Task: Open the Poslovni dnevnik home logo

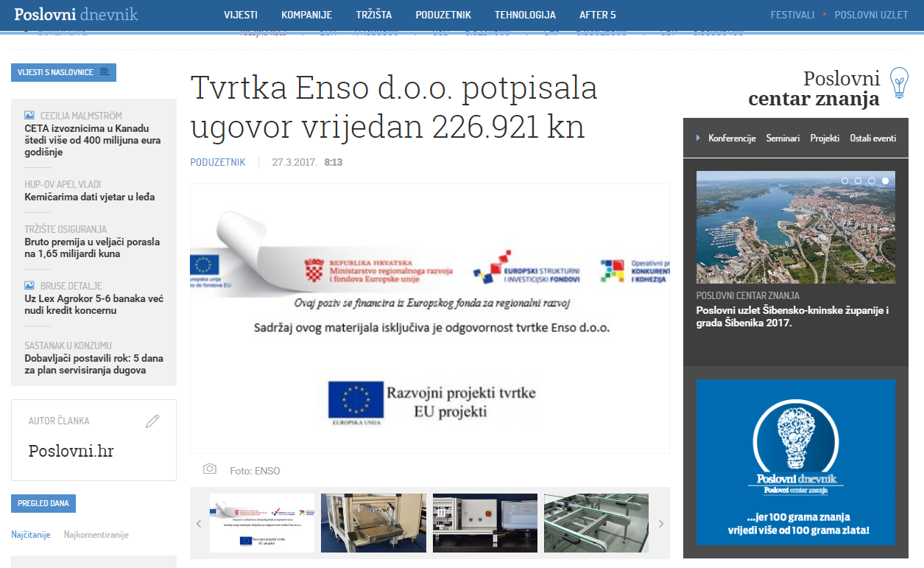Action: 76,14
